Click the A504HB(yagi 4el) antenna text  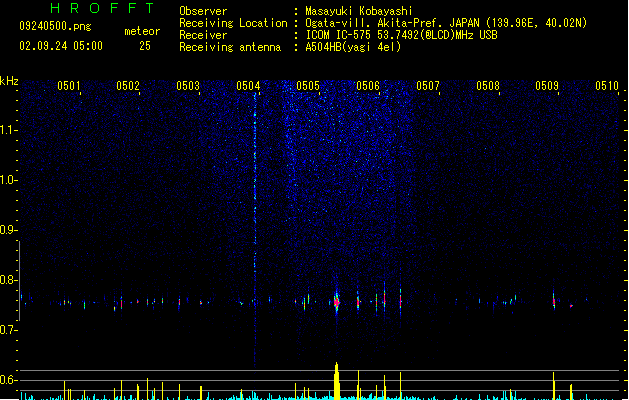pyautogui.click(x=353, y=47)
